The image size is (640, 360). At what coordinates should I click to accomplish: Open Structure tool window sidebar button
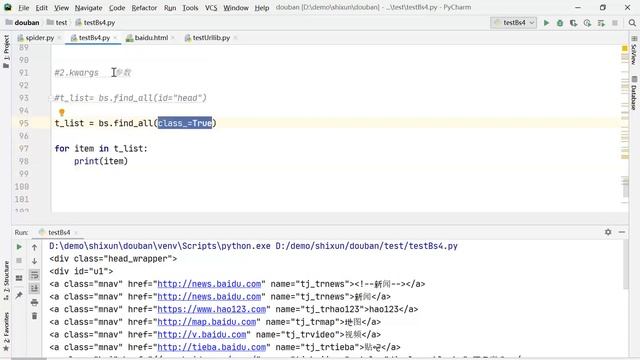point(6,281)
